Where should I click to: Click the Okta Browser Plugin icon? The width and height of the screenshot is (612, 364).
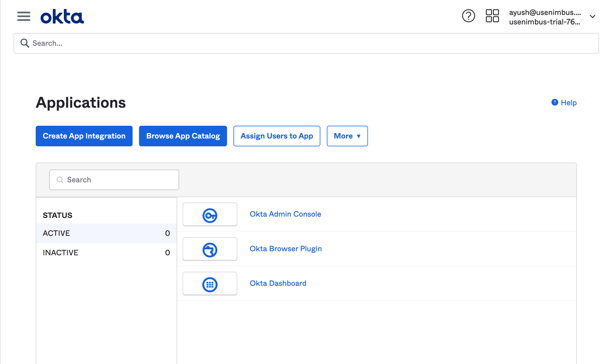click(210, 250)
